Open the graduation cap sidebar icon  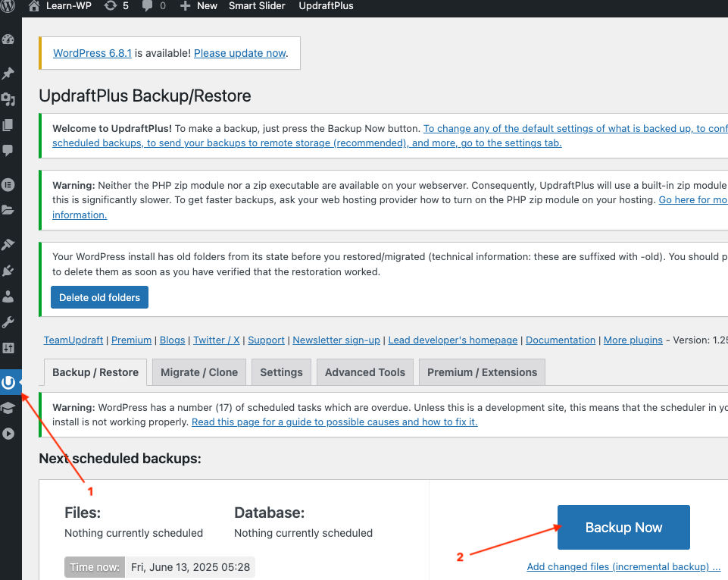click(8, 408)
